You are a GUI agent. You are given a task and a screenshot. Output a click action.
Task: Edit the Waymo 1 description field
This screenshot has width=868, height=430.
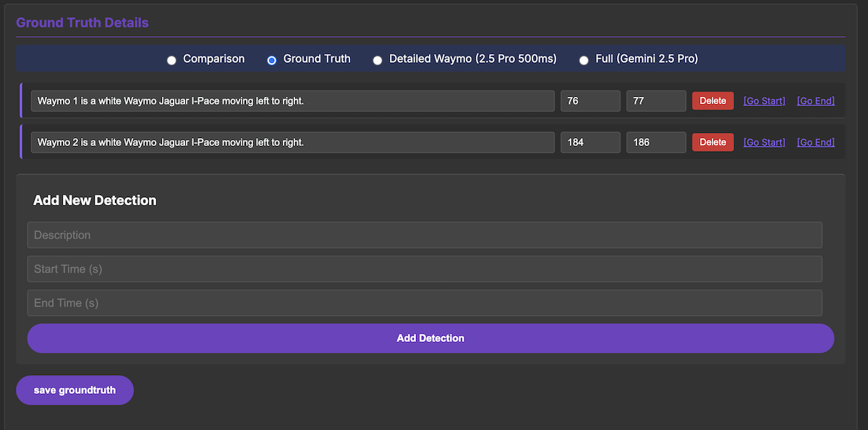click(292, 101)
